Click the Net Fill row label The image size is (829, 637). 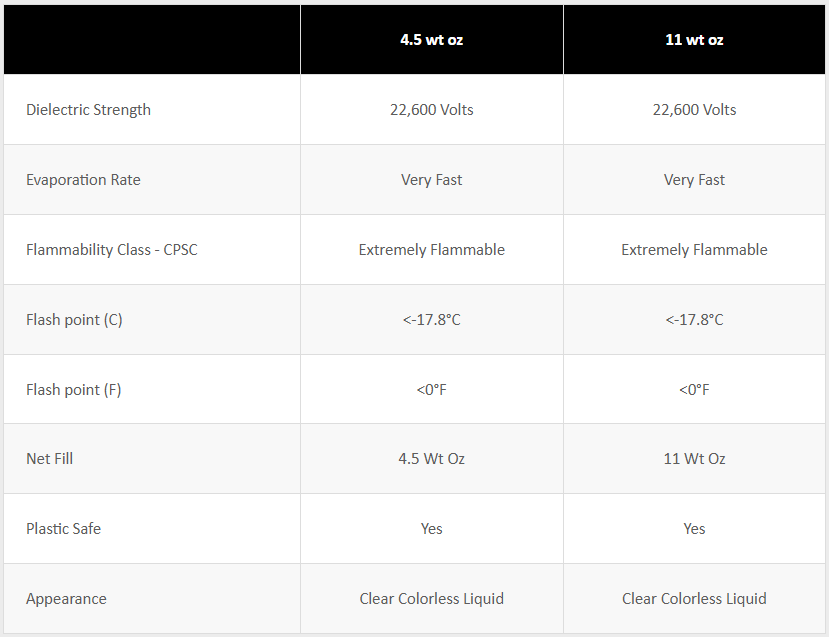[49, 459]
